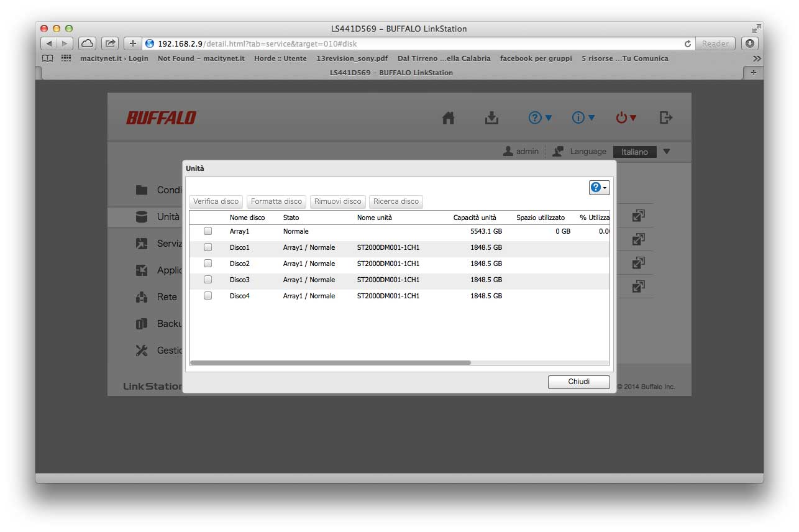The width and height of the screenshot is (799, 532).
Task: Sort by Capacità unità column header
Action: (475, 218)
